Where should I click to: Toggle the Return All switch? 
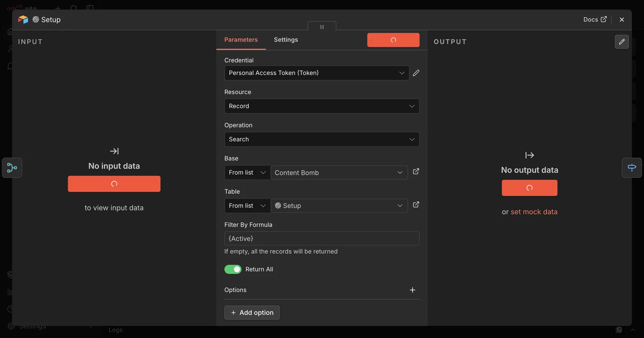pos(233,269)
